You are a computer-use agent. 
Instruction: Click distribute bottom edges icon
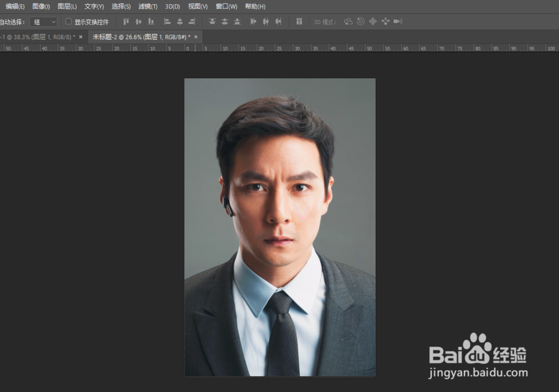click(x=237, y=22)
